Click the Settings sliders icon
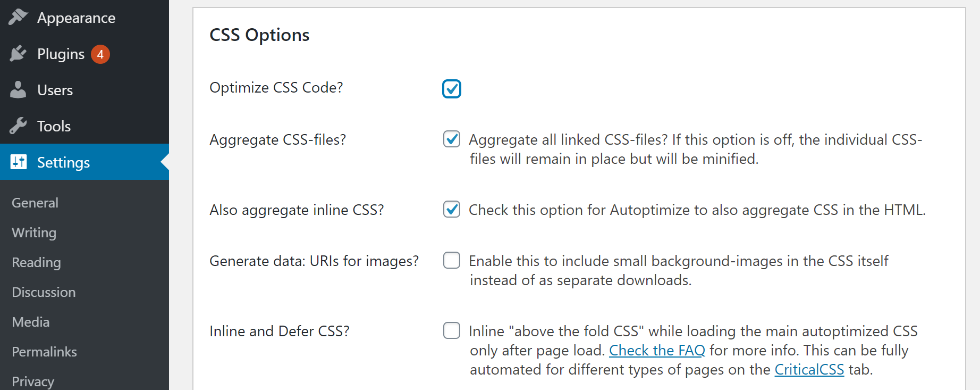The height and width of the screenshot is (390, 980). (18, 162)
